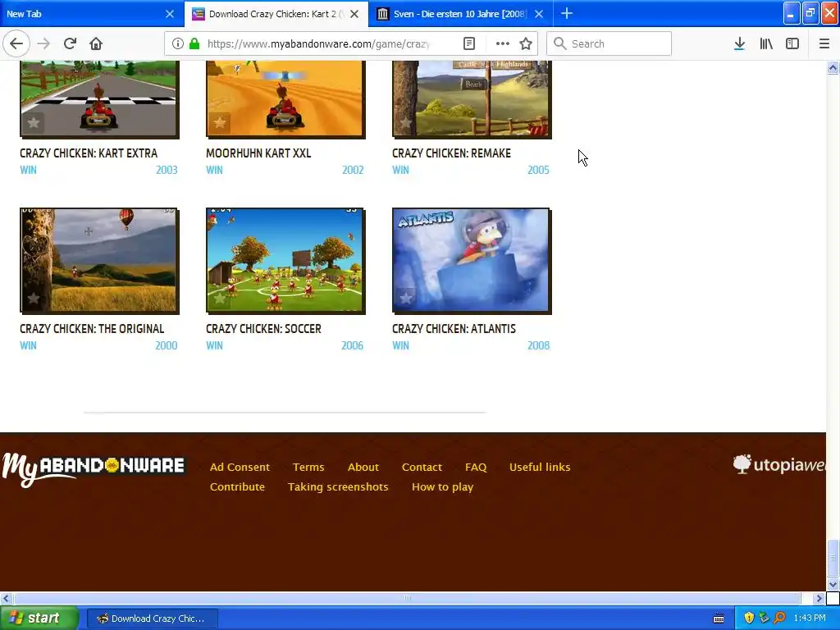Favorite star on Crazy Chicken: Kart Extra thumbnail

coord(33,123)
